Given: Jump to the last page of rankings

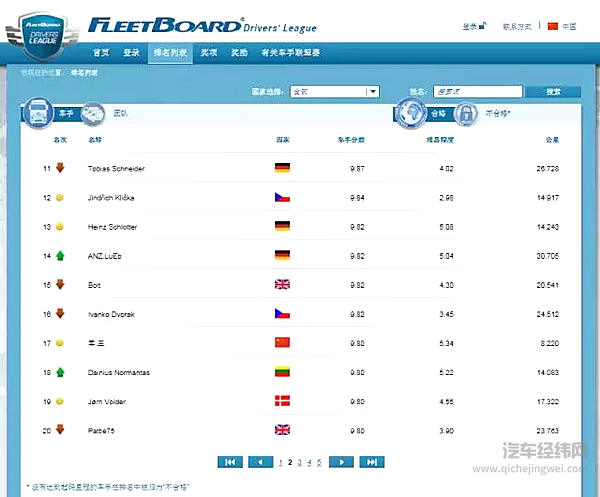Looking at the screenshot, I should click(372, 462).
